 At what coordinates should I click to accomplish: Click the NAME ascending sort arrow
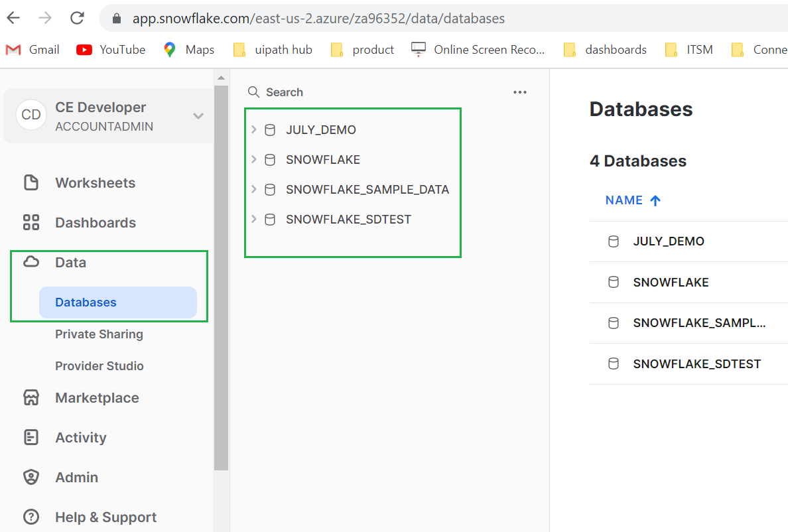tap(655, 201)
